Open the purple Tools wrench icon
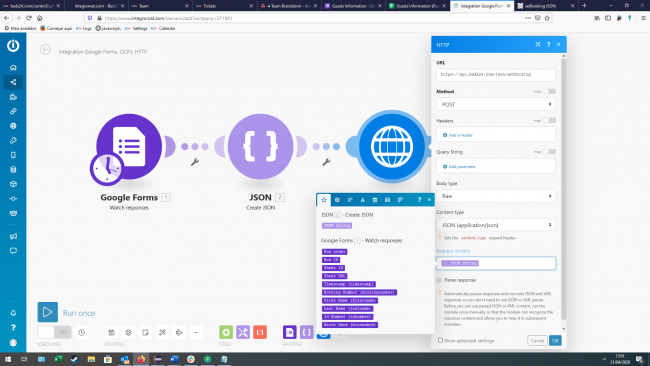This screenshot has height=366, width=650. pos(243,332)
